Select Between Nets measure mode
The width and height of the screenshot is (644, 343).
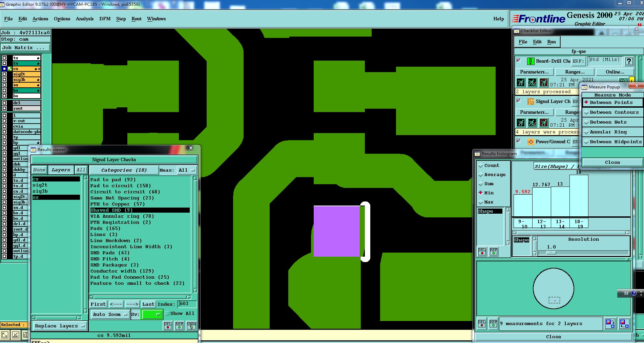point(612,122)
